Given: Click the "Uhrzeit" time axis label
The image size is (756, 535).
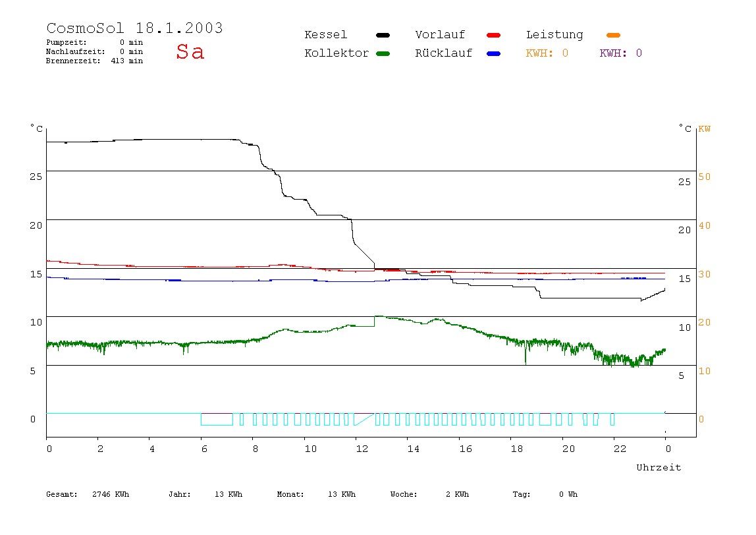Looking at the screenshot, I should coord(659,467).
